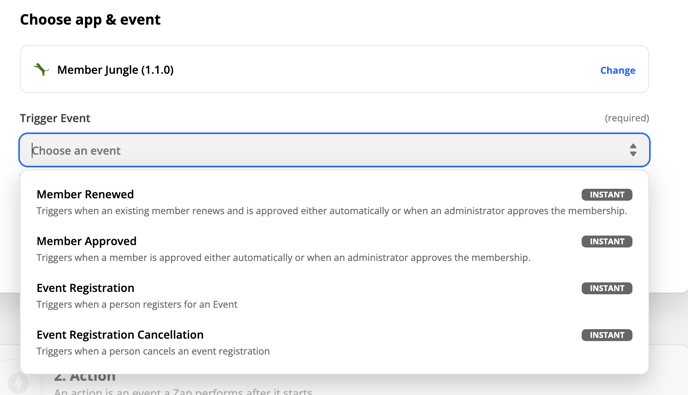Click the Change link for Member Jungle
Image resolution: width=688 pixels, height=395 pixels.
point(617,70)
